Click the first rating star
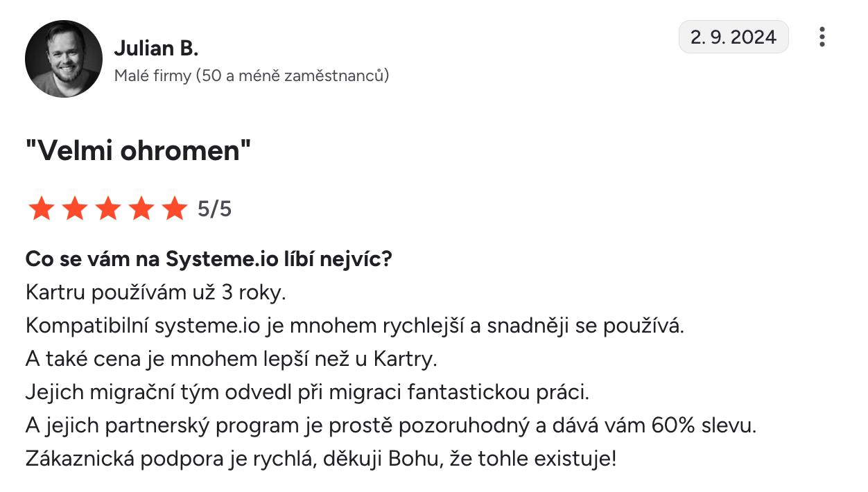Viewport: 868px width, 492px height. click(41, 209)
